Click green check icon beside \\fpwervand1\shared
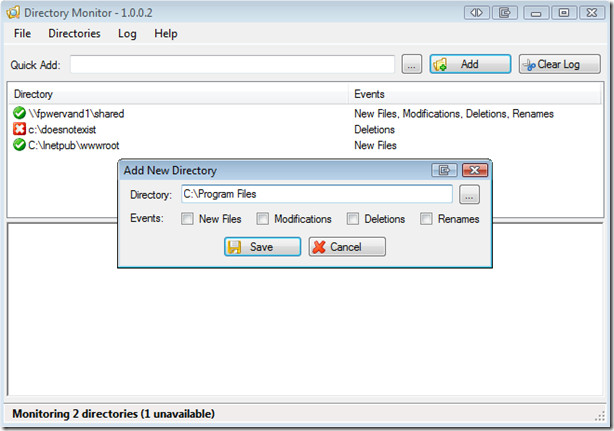The height and width of the screenshot is (431, 614). click(x=19, y=113)
